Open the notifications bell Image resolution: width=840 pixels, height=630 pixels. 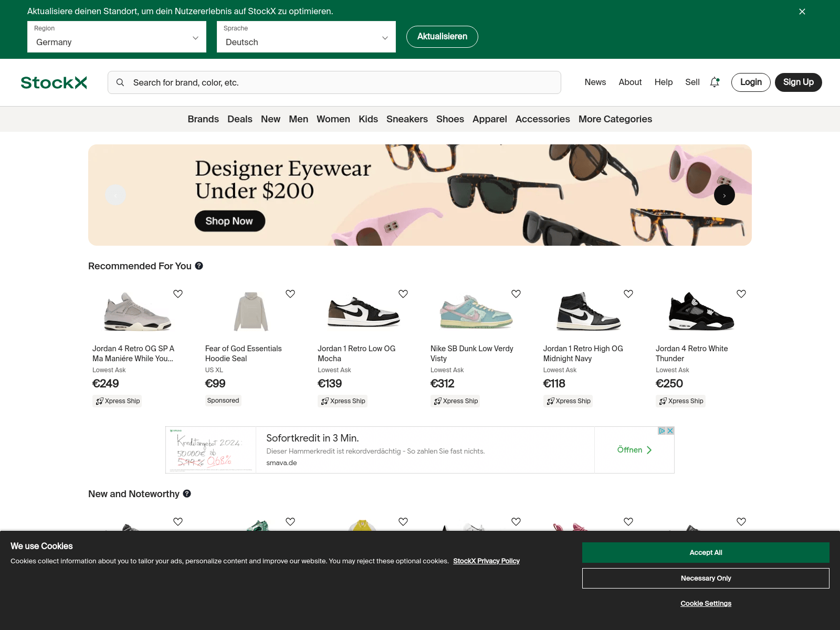[x=715, y=82]
